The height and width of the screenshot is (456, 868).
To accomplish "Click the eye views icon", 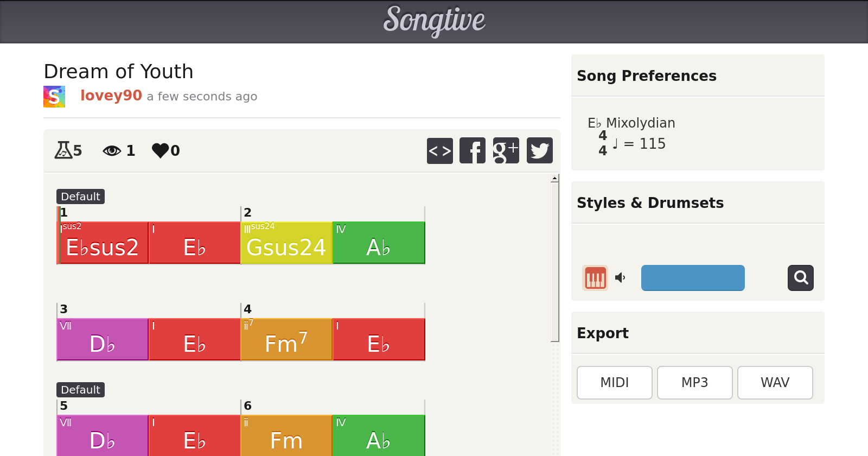I will click(x=112, y=150).
